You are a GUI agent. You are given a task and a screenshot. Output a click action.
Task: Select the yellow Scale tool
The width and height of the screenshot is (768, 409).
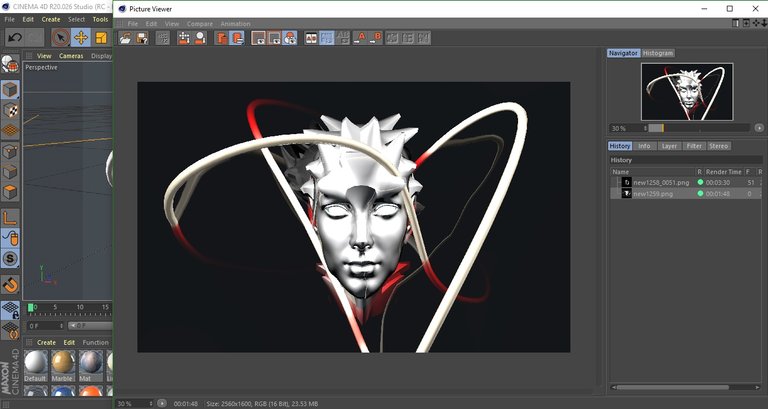coord(101,37)
